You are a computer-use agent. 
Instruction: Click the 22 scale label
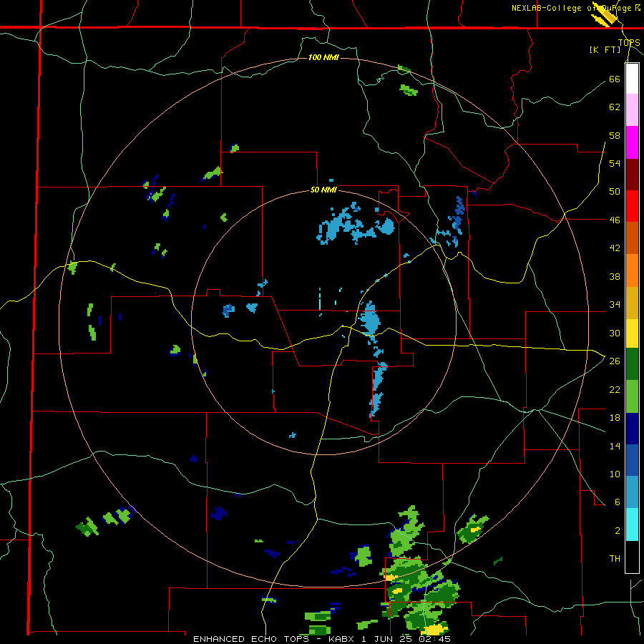pos(615,389)
